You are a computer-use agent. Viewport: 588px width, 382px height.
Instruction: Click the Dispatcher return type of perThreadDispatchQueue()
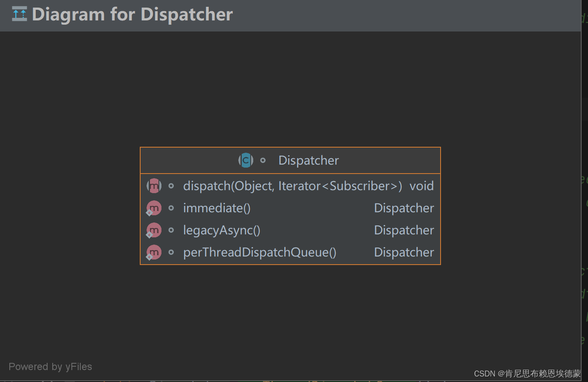click(x=404, y=252)
